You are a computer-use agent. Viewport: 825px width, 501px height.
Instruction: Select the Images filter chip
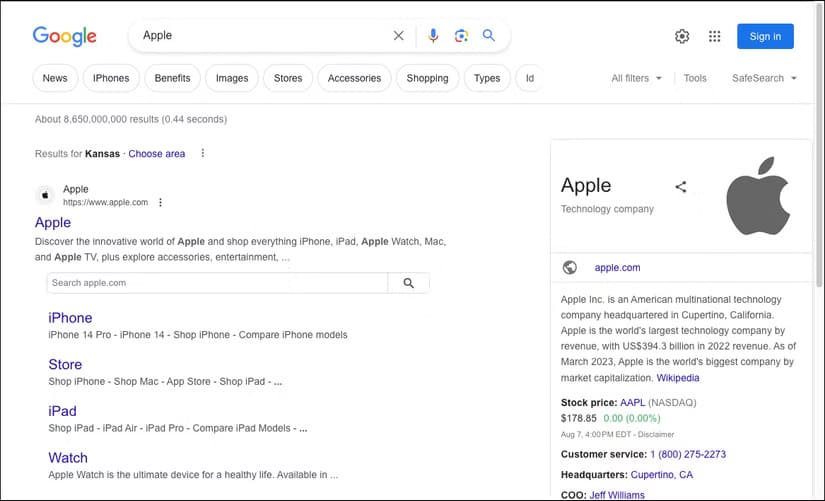coord(232,78)
